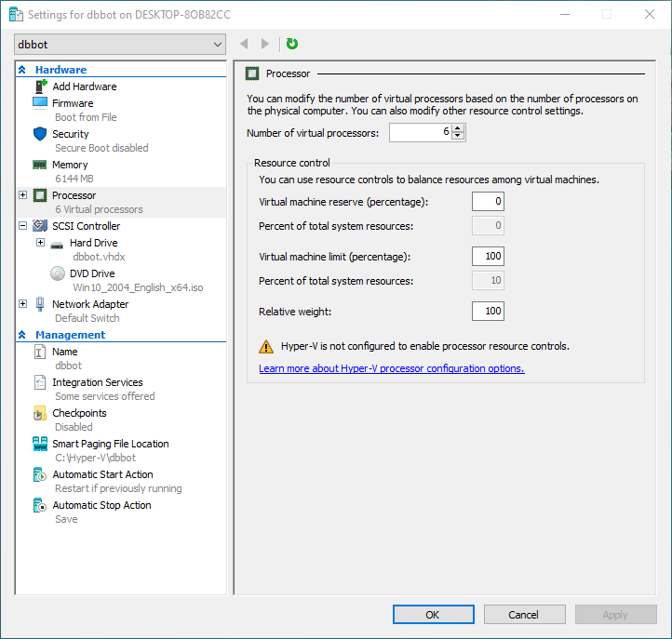
Task: Collapse the Hardware section chevron
Action: point(22,70)
